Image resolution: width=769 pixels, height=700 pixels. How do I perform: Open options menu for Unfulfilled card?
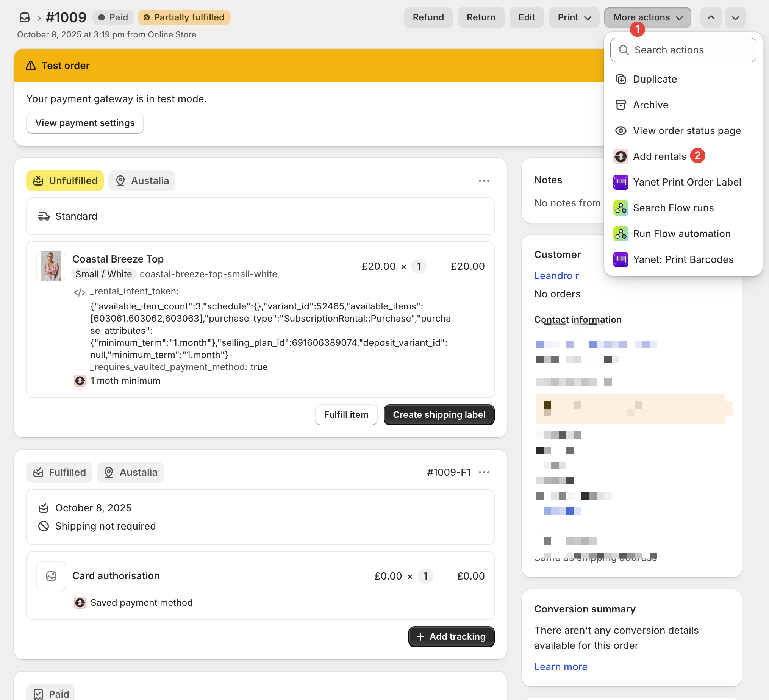[484, 180]
